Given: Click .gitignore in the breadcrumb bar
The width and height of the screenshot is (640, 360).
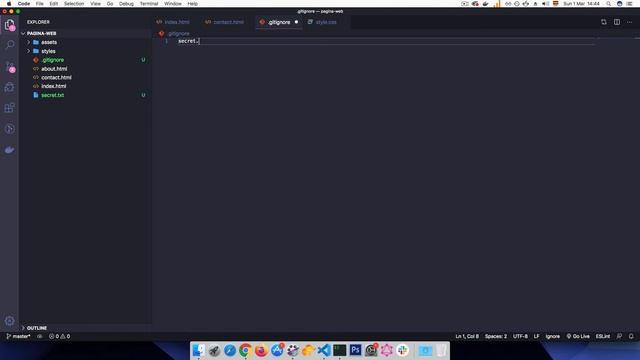Looking at the screenshot, I should coord(179,33).
